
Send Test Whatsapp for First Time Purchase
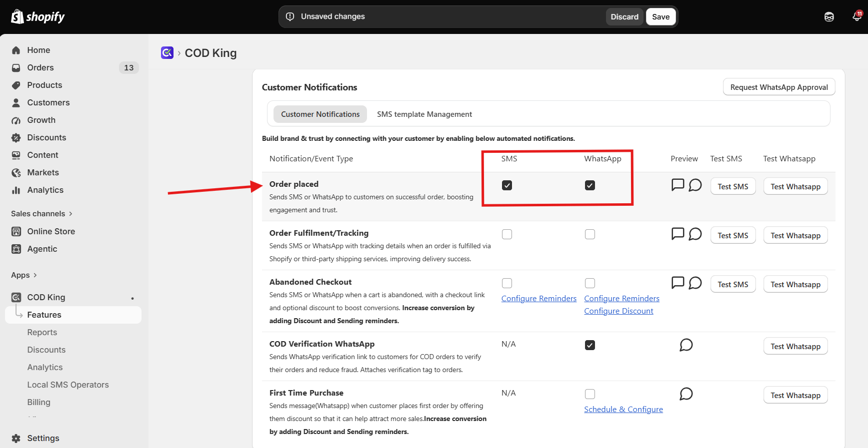coord(795,395)
